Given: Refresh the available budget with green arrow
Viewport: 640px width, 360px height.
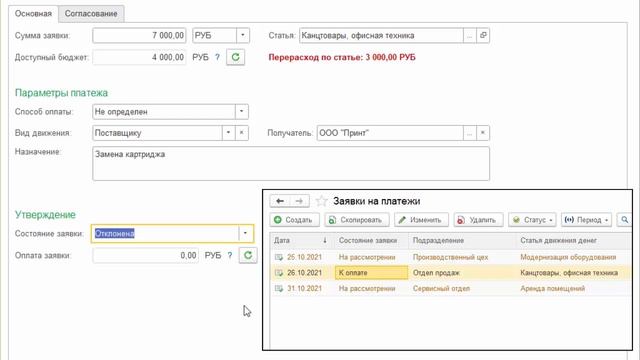Looking at the screenshot, I should pos(236,57).
